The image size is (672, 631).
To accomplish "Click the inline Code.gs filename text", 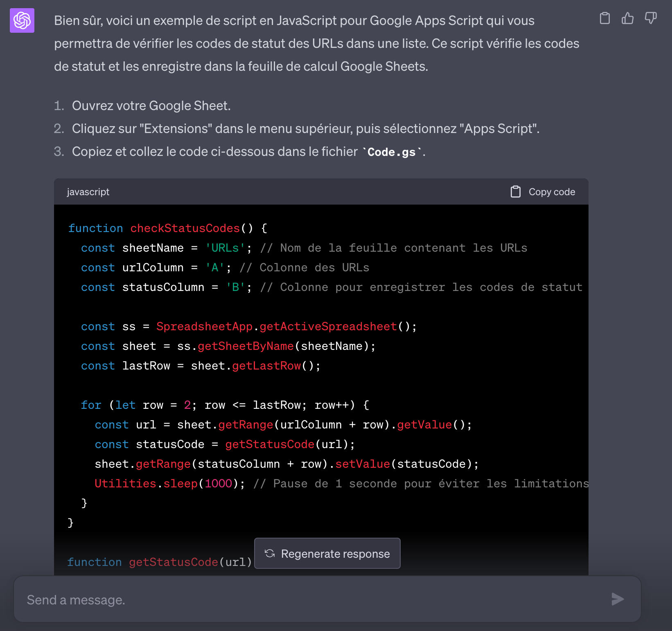I will click(392, 152).
